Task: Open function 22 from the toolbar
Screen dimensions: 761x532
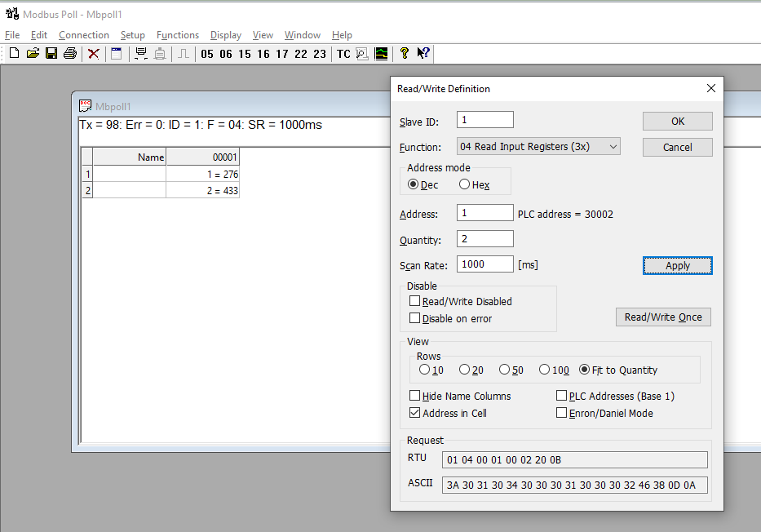Action: coord(301,54)
